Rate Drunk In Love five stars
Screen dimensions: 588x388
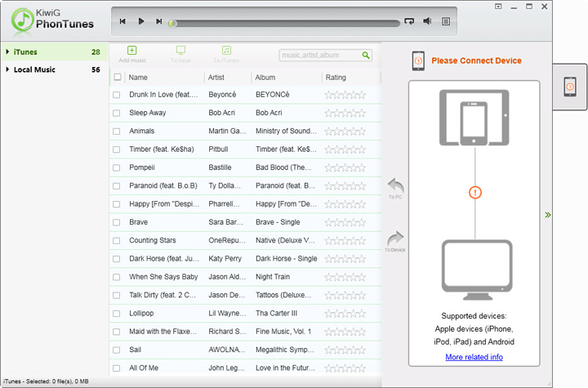click(362, 95)
